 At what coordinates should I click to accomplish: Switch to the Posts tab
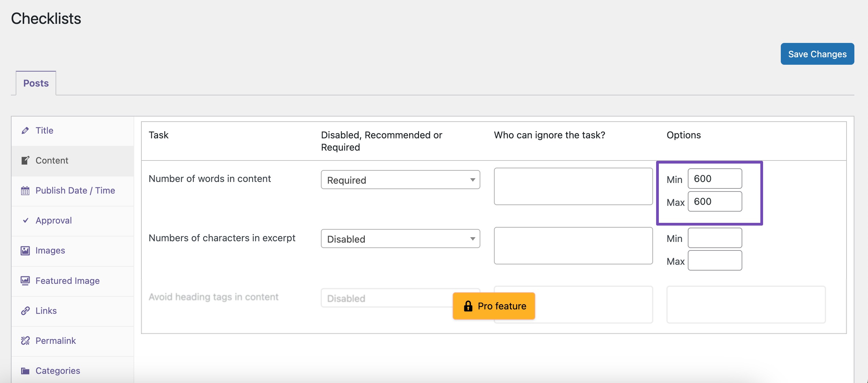[36, 83]
